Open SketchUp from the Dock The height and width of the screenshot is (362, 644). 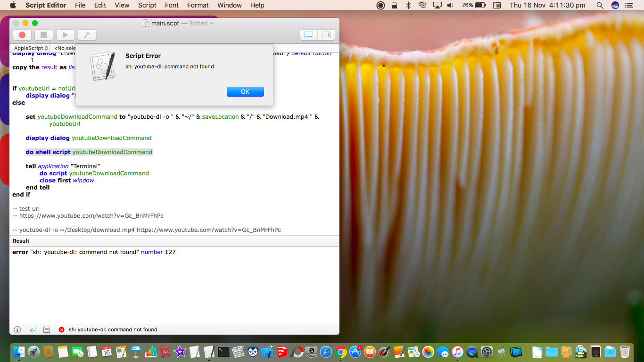(x=282, y=352)
